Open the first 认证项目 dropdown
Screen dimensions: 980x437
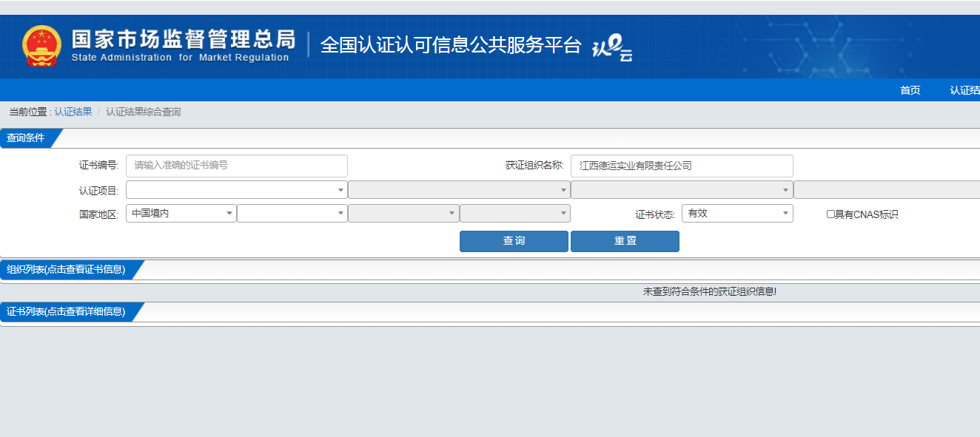[237, 190]
